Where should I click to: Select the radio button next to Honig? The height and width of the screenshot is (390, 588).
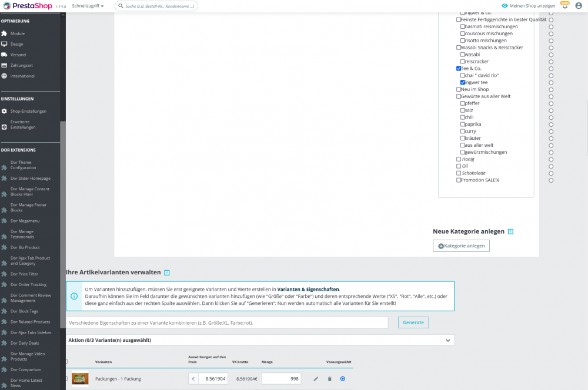551,159
